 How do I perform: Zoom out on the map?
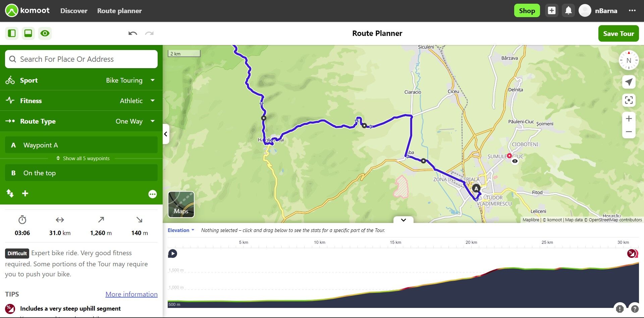point(629,132)
